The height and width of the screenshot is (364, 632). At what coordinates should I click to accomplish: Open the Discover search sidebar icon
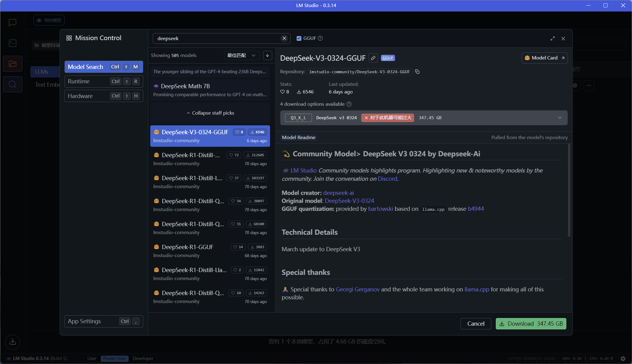point(13,84)
